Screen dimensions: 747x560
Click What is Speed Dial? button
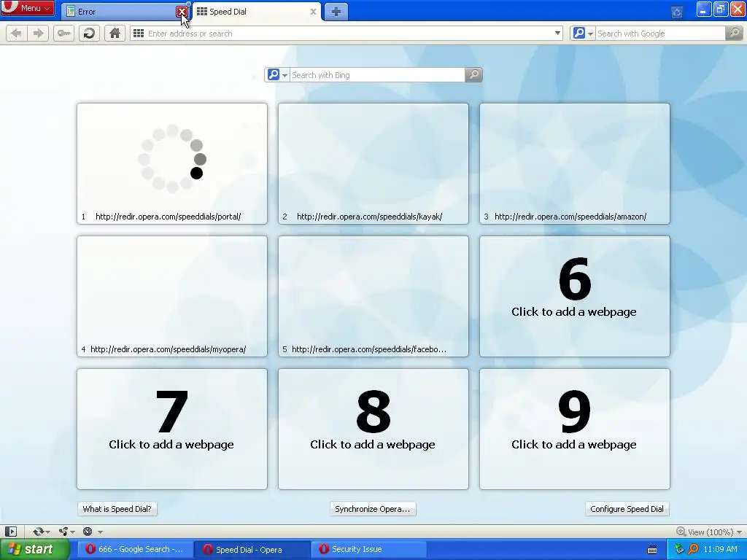117,509
